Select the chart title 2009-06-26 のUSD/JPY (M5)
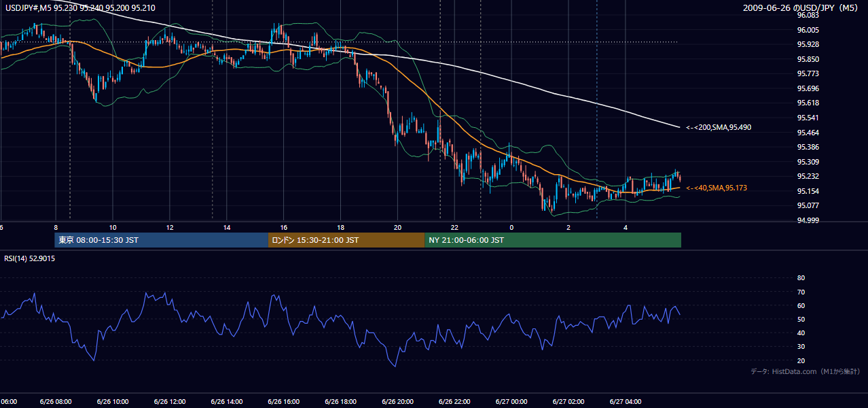Image resolution: width=868 pixels, height=408 pixels. click(x=801, y=8)
